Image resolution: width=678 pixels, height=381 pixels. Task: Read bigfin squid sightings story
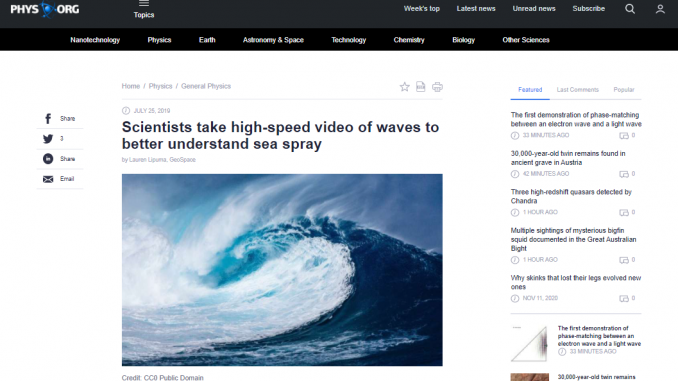[573, 239]
